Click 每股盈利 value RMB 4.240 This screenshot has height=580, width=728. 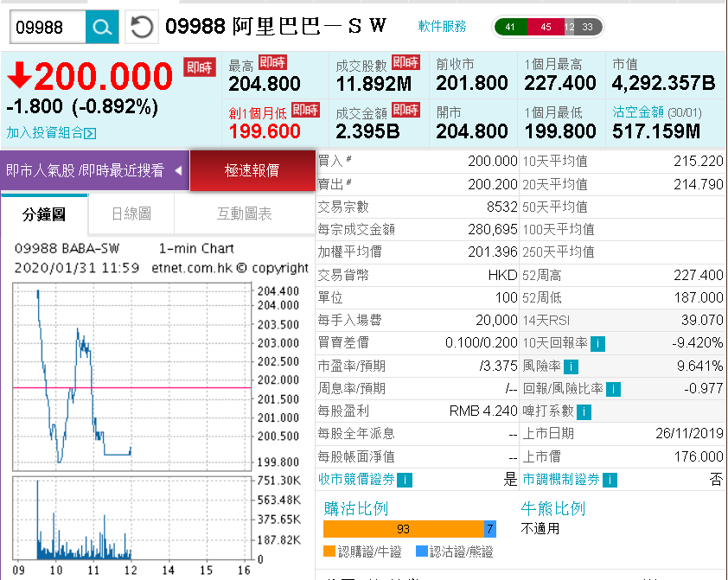483,411
